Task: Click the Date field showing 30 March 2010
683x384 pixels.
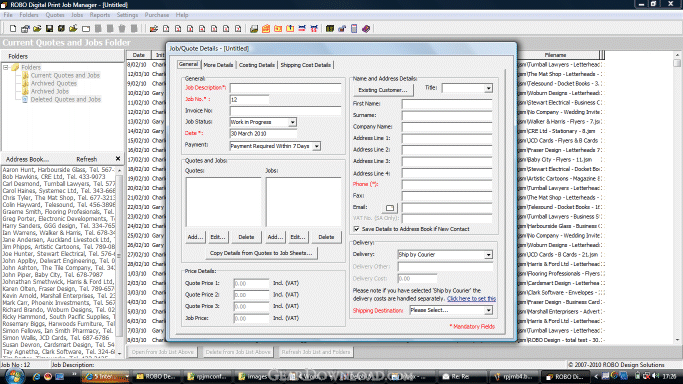Action: pos(263,134)
